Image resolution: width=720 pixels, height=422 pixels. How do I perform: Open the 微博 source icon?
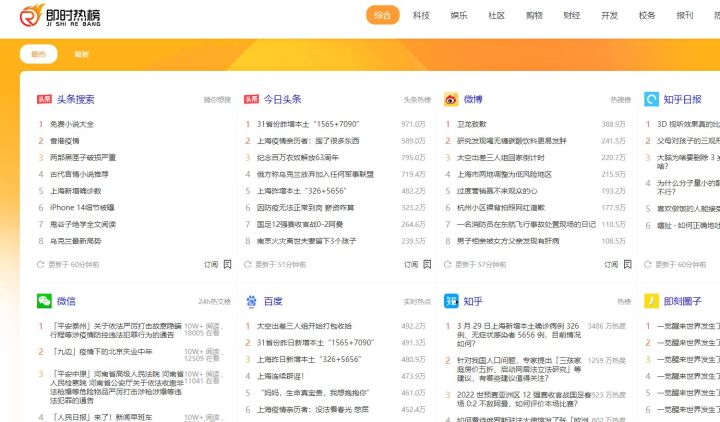click(451, 99)
